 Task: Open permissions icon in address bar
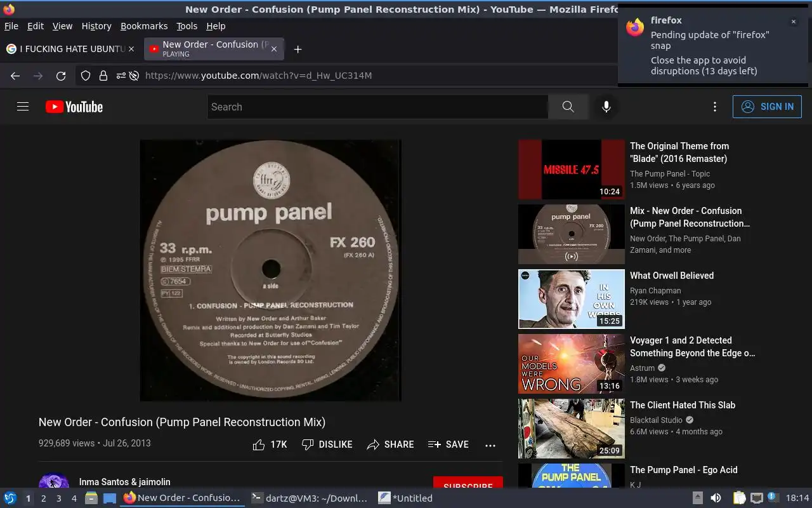point(121,76)
